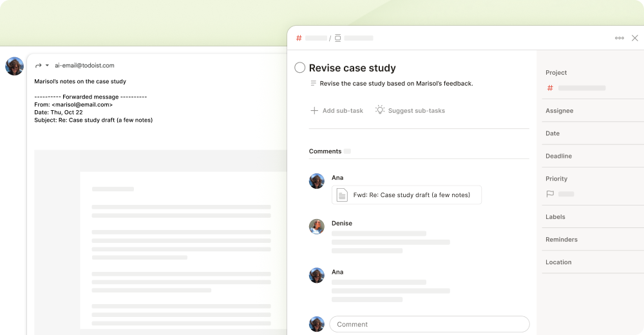Mark 'Revise case study' task complete

pos(300,68)
